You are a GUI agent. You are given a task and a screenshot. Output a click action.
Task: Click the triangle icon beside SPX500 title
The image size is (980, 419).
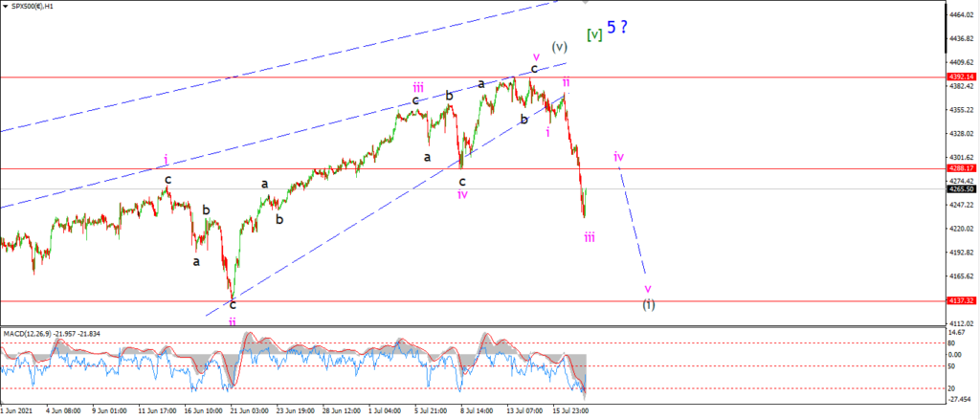7,6
